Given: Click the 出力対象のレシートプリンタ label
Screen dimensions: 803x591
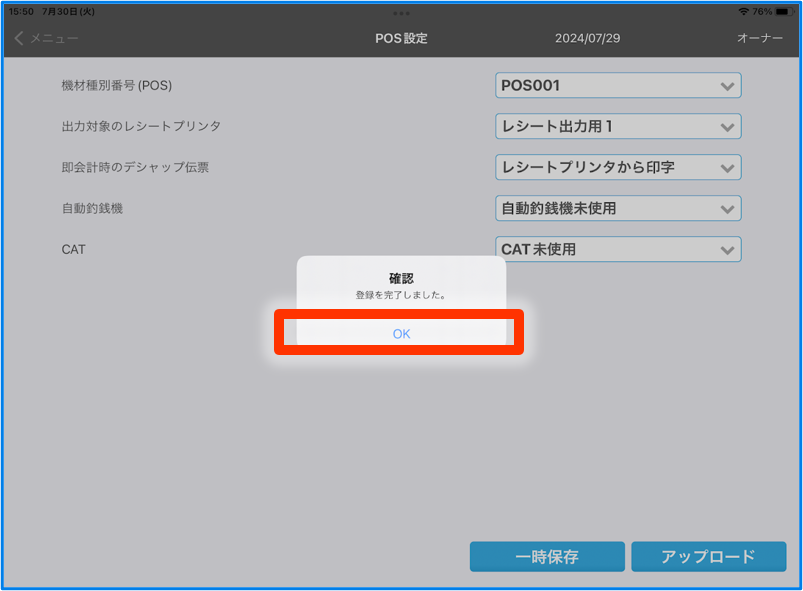Looking at the screenshot, I should click(141, 127).
